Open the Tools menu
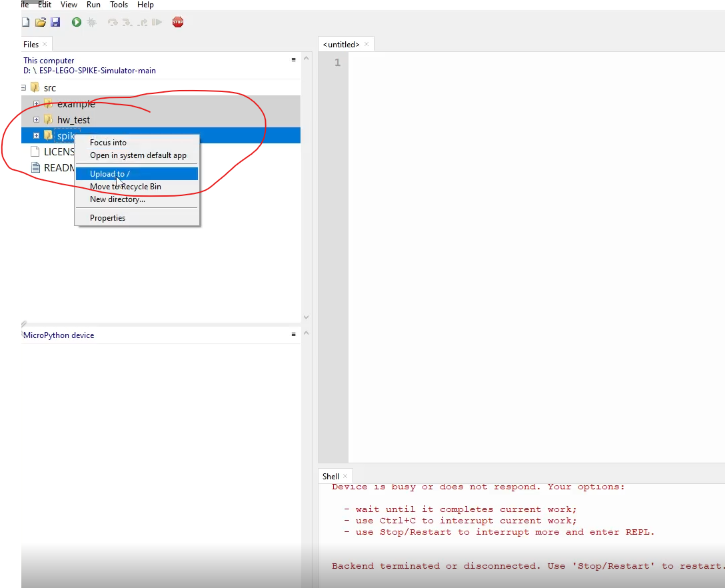The width and height of the screenshot is (725, 588). click(x=119, y=5)
